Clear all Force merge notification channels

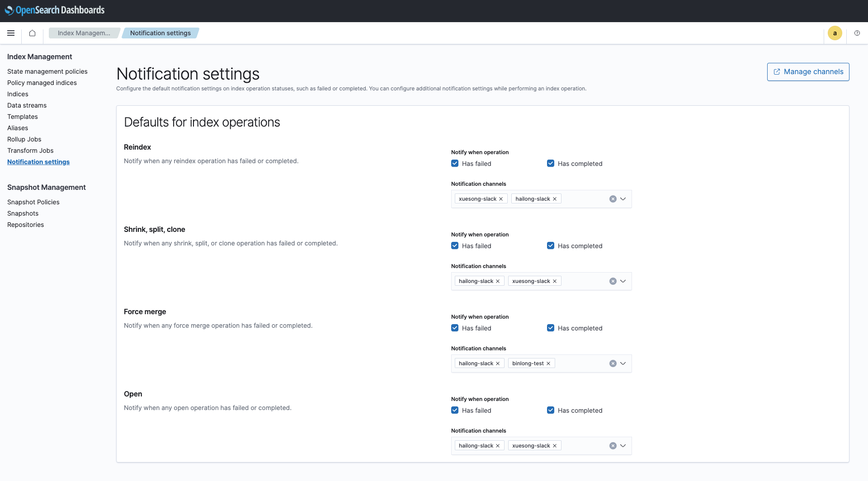coord(613,363)
